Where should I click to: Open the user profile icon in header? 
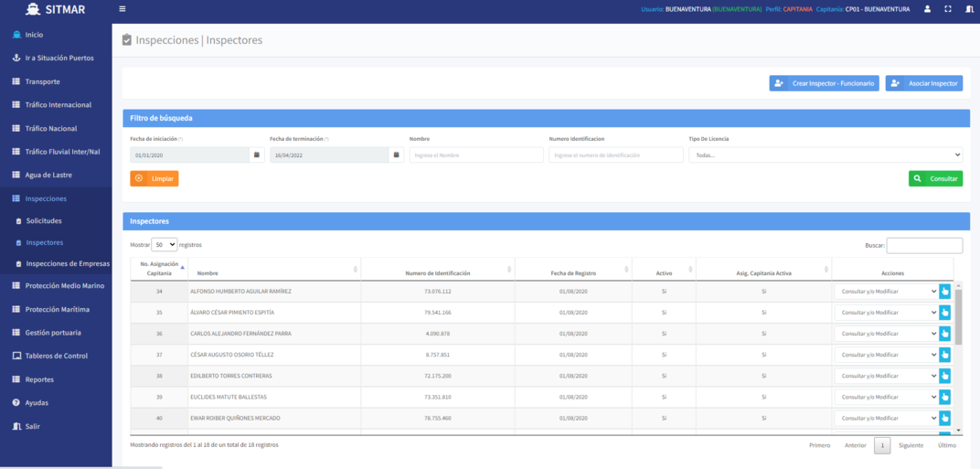coord(927,9)
